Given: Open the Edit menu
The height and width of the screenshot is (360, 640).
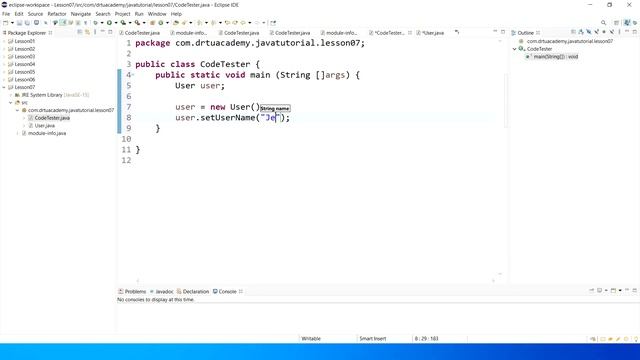Looking at the screenshot, I should [19, 14].
